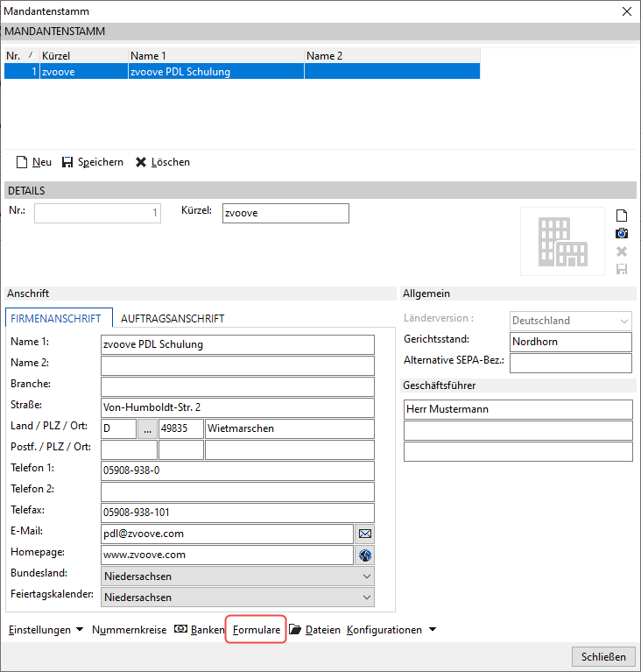Click the Banken money icon
Screen dimensions: 641x672
click(x=180, y=629)
